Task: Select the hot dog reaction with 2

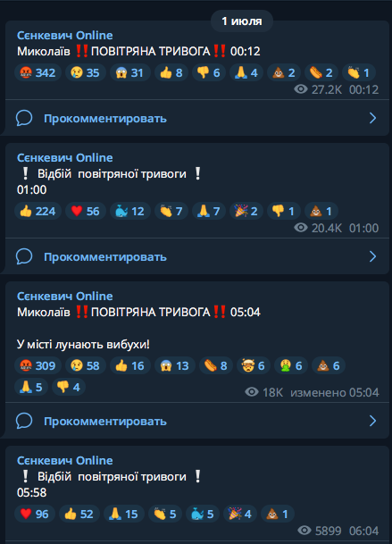Action: [x=321, y=73]
